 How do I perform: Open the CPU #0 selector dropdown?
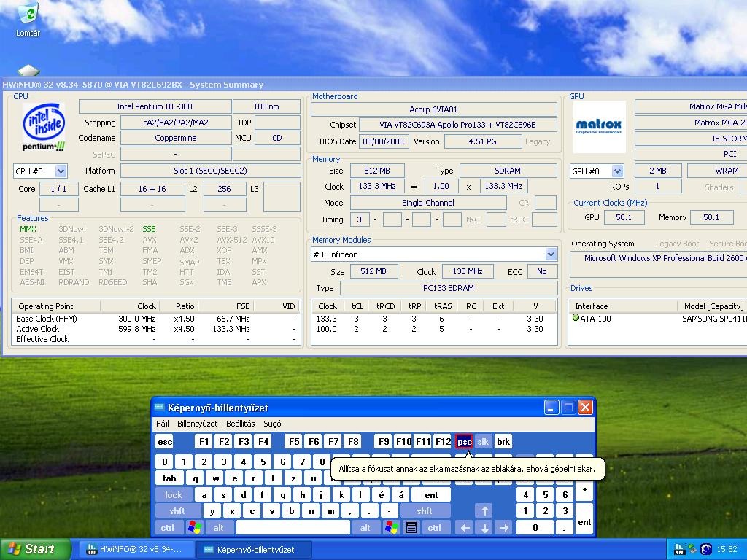[x=61, y=171]
